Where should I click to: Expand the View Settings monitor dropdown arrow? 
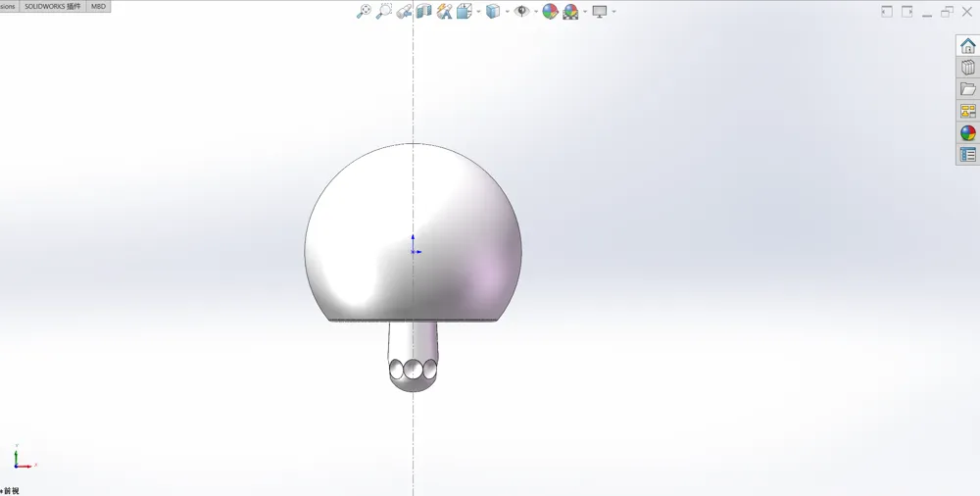coord(614,12)
